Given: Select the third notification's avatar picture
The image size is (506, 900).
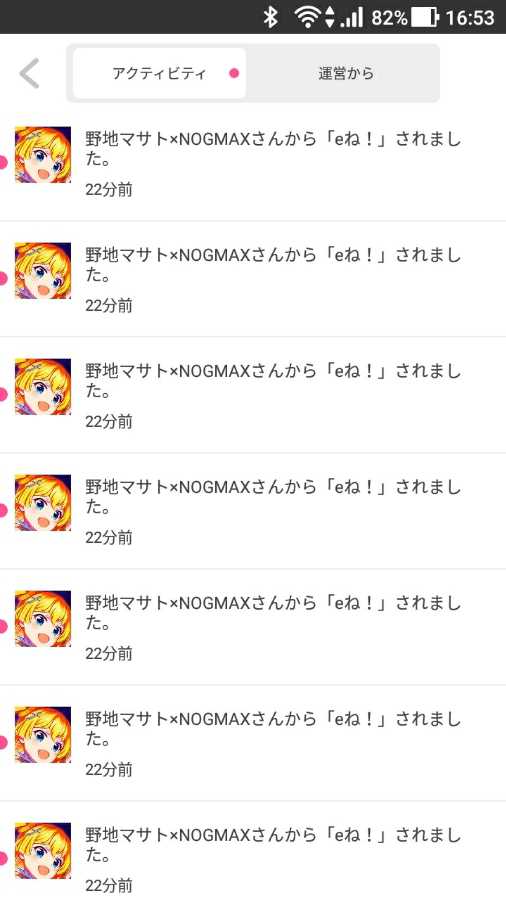Looking at the screenshot, I should click(x=43, y=387).
